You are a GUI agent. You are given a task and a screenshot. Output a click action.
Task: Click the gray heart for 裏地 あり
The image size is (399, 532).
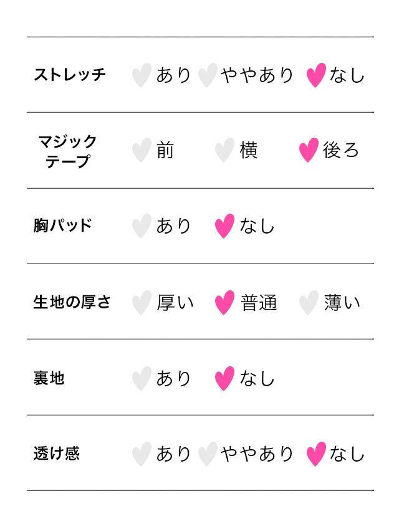(x=142, y=378)
